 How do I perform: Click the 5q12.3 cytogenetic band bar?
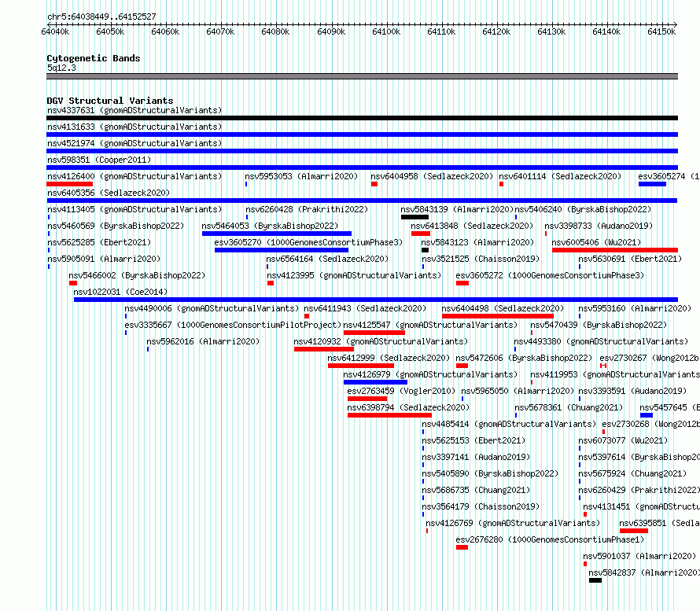click(x=362, y=76)
